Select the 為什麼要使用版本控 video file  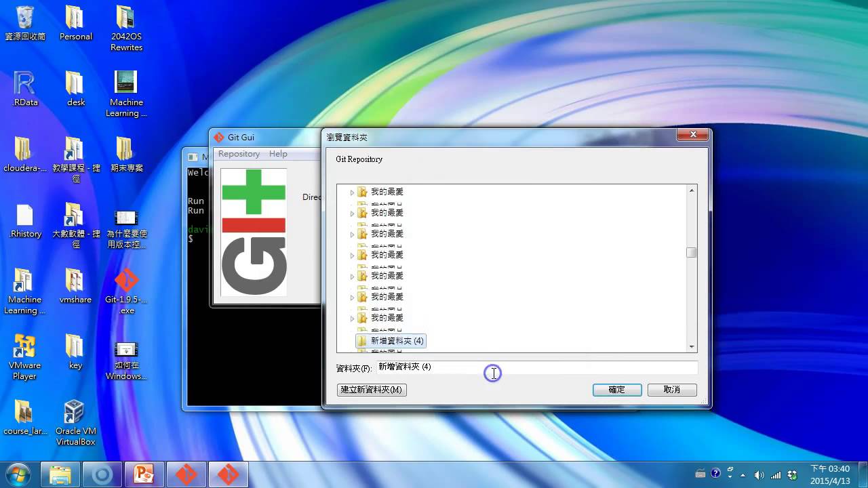tap(126, 229)
